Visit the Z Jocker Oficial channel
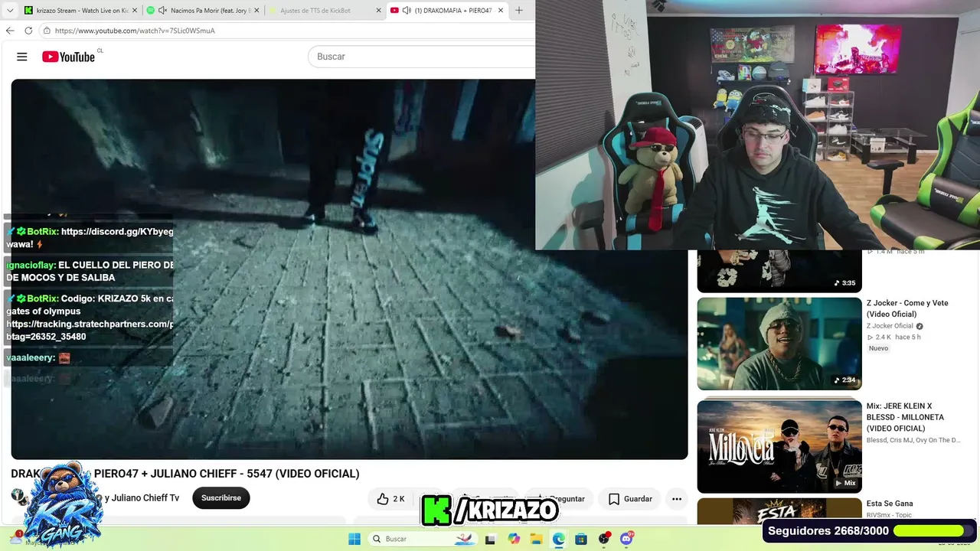This screenshot has height=551, width=980. [x=890, y=326]
